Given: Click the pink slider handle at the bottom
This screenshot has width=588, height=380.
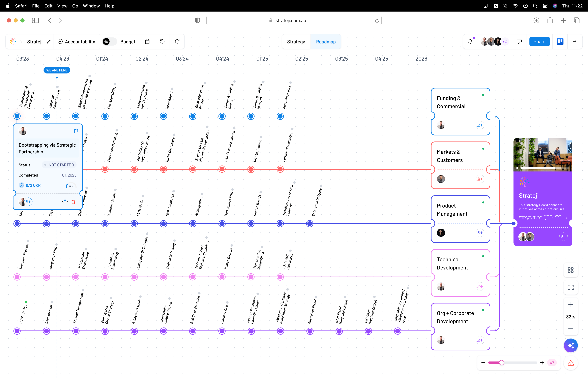Looking at the screenshot, I should point(501,363).
